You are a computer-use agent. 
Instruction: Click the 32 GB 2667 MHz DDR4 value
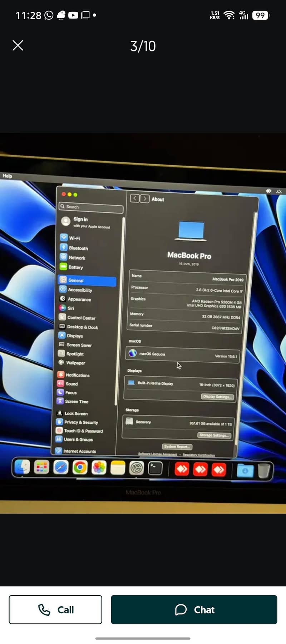coord(221,317)
